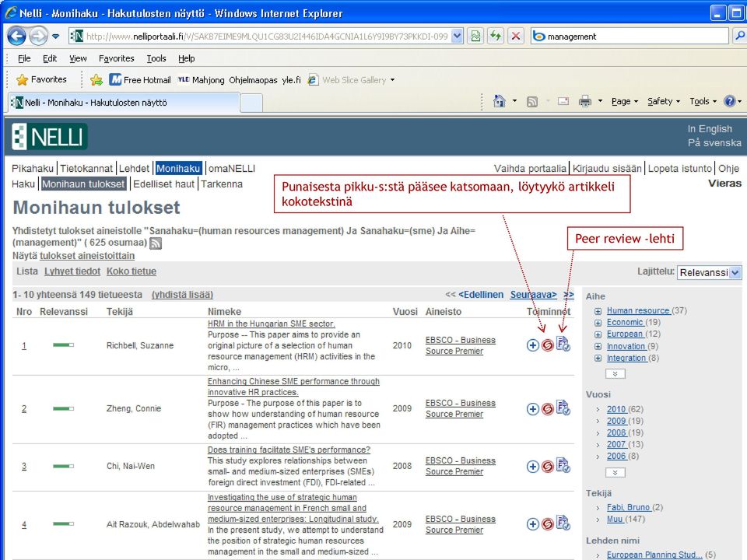
Task: Add Zheng, Connie record with plus icon
Action: coord(532,408)
